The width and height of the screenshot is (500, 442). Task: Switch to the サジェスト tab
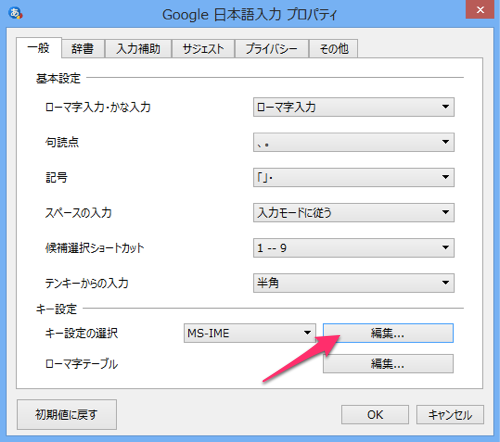203,49
